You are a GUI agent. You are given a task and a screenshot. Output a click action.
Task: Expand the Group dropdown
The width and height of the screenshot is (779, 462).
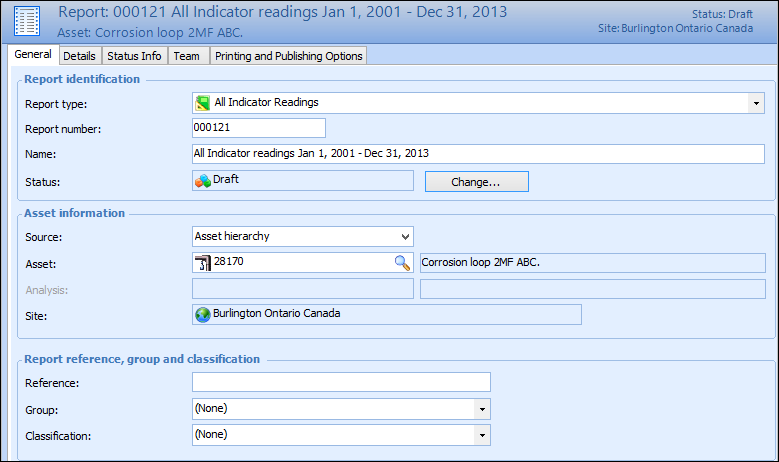coord(482,409)
